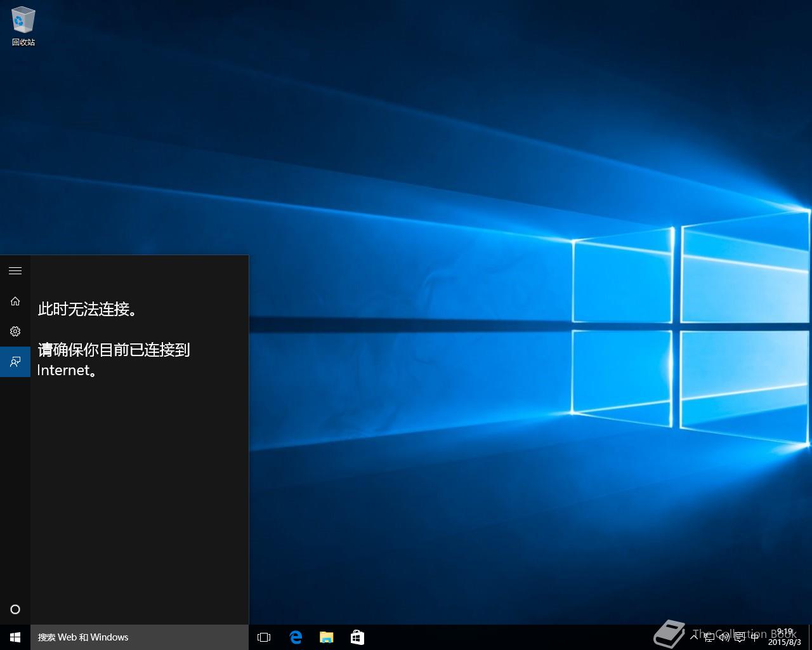This screenshot has width=812, height=650.
Task: Open Task View from the taskbar
Action: pos(264,637)
